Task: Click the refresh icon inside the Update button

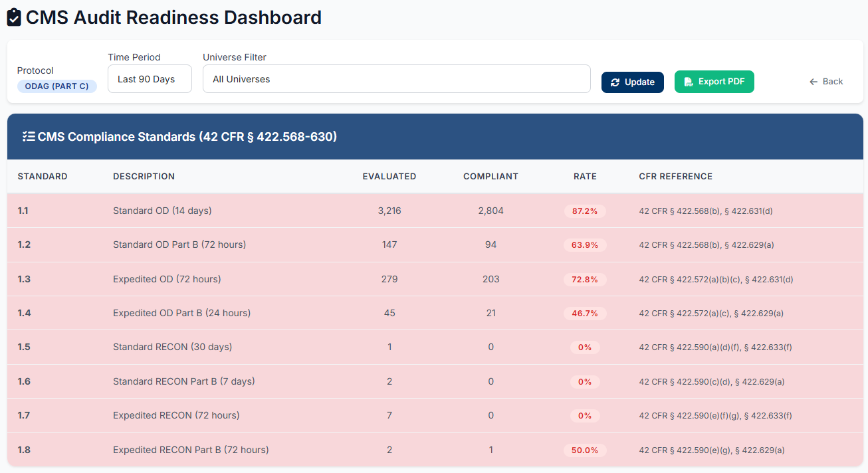Action: pos(614,82)
